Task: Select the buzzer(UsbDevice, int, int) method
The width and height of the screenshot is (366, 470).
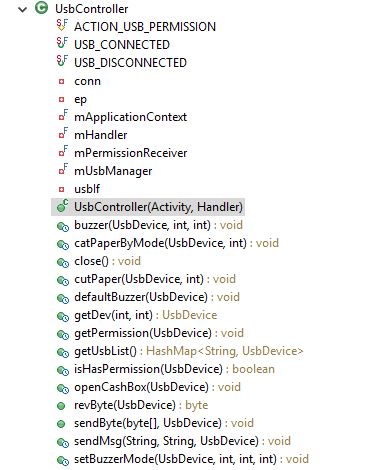Action: 158,225
